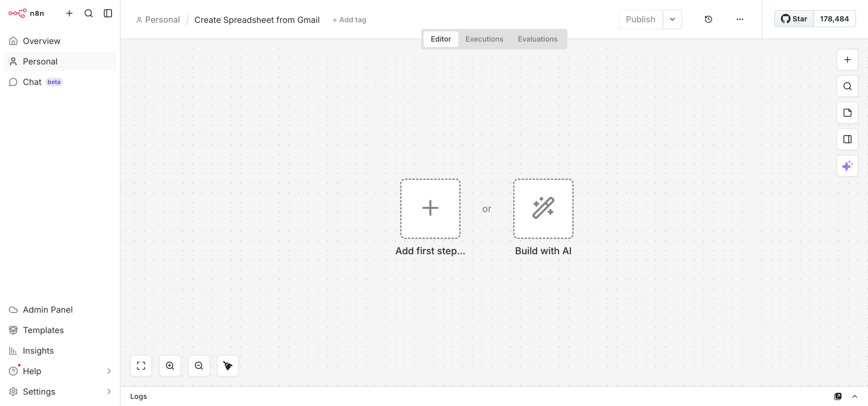Add a sticky note to canvas
868x406 pixels.
click(x=847, y=113)
